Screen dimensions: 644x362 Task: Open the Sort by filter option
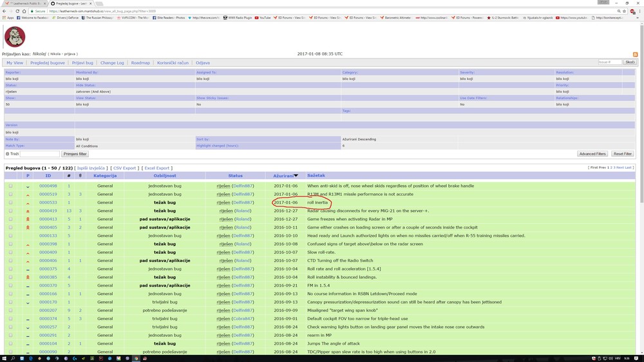coord(204,139)
